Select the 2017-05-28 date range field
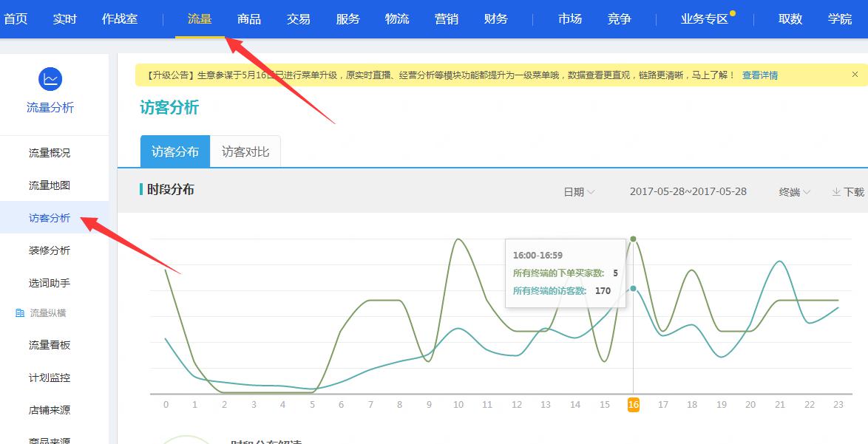This screenshot has height=444, width=868. click(x=688, y=191)
